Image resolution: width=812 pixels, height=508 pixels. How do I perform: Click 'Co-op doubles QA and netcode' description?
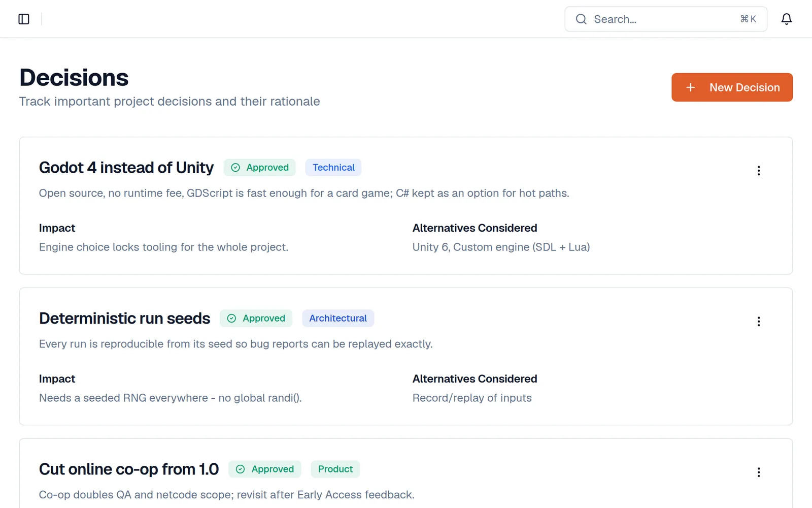tap(227, 495)
